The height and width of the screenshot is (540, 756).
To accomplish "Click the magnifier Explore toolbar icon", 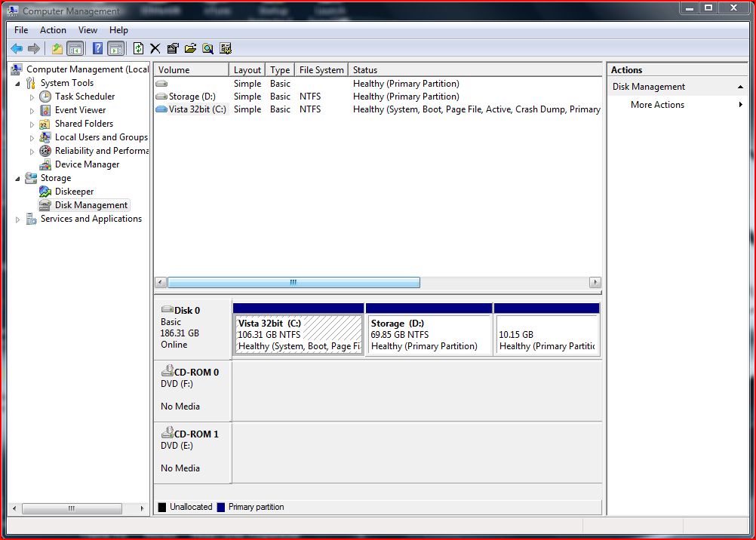I will (207, 48).
